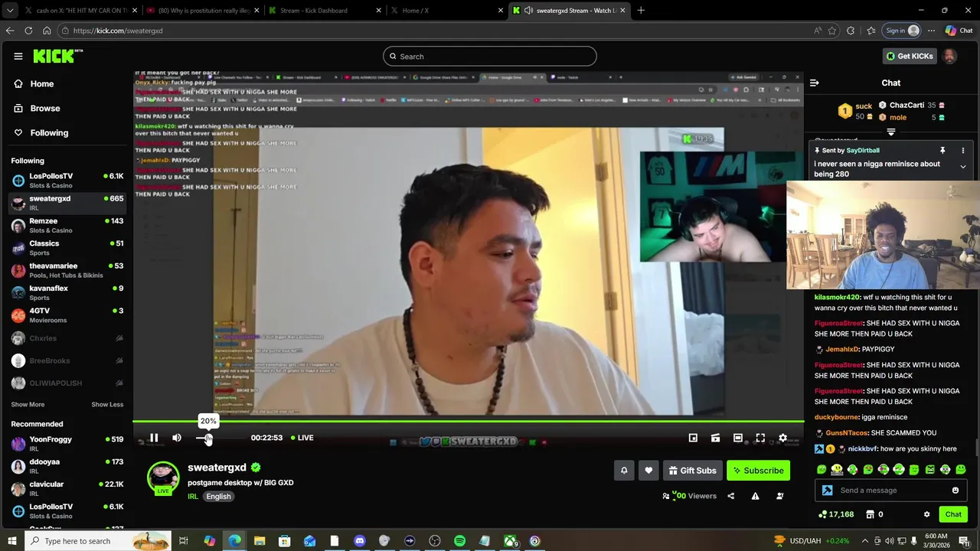Share the stream
Screen dimensions: 980x551
(x=730, y=496)
